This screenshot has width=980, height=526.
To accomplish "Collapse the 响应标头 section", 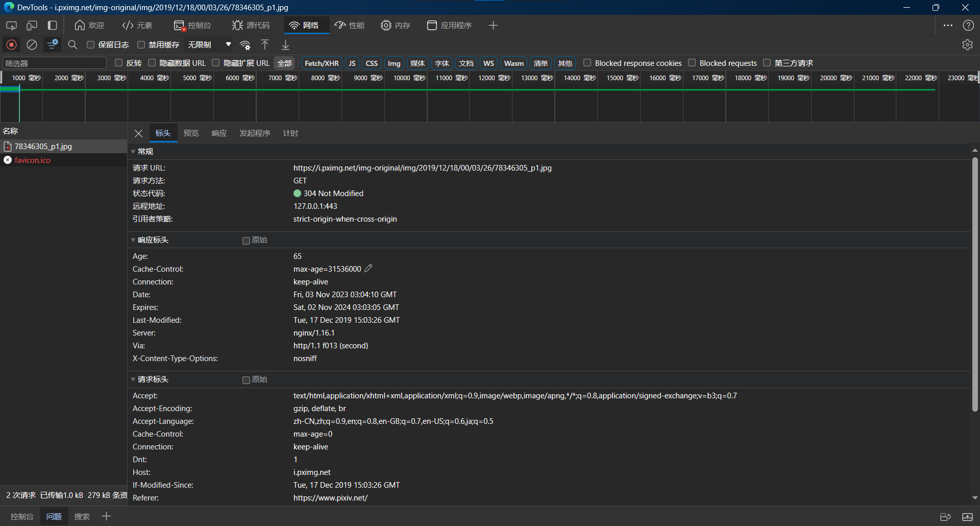I will click(152, 240).
